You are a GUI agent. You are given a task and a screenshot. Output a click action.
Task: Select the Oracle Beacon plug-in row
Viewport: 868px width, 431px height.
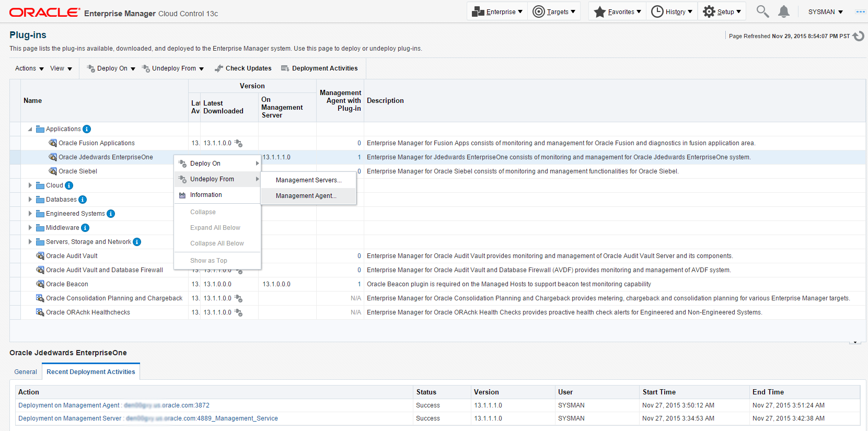click(x=67, y=284)
